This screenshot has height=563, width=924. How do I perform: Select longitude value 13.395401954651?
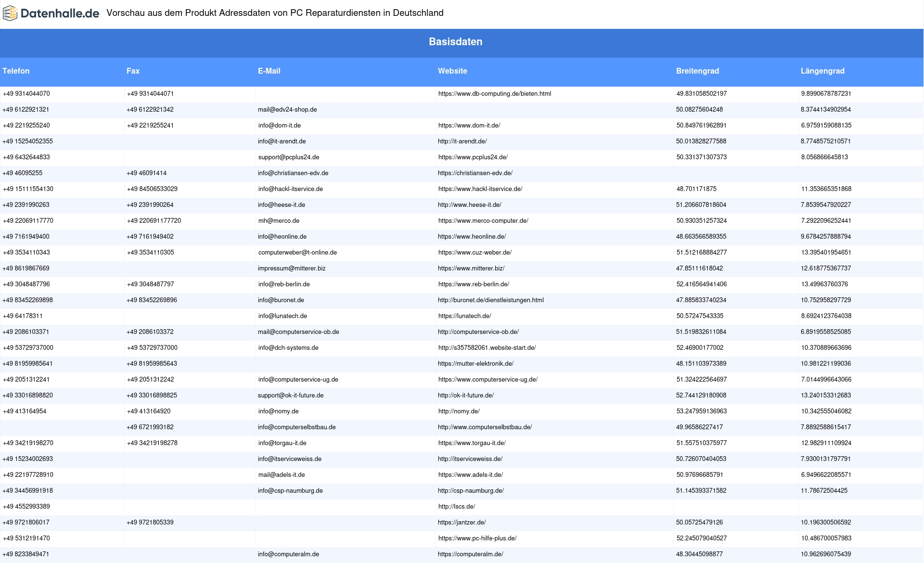click(x=826, y=253)
